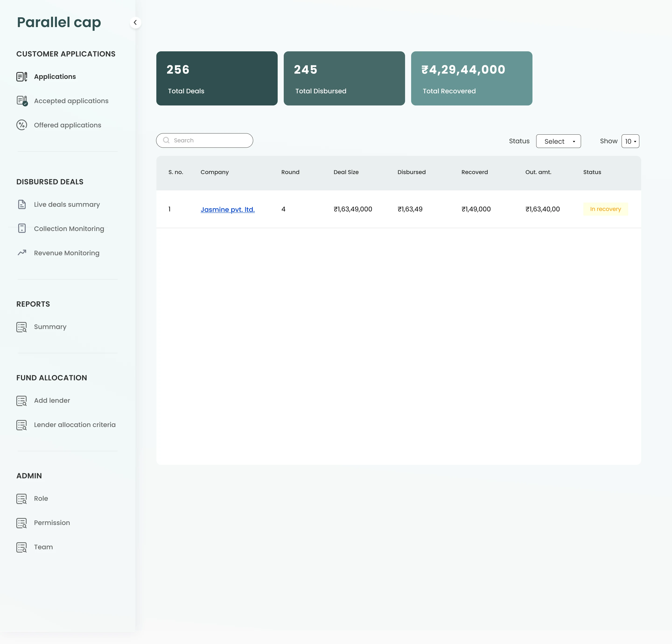Image resolution: width=672 pixels, height=644 pixels.
Task: Click the CUSTOMER APPLICATIONS section heading
Action: (66, 54)
